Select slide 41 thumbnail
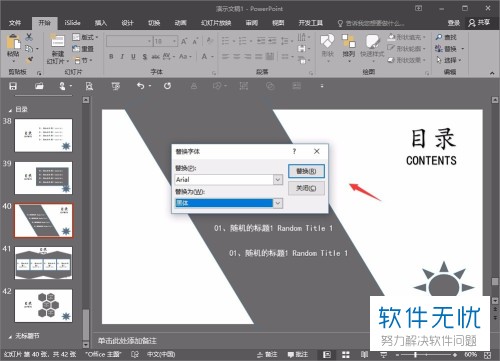The height and width of the screenshot is (361, 500). coord(43,263)
